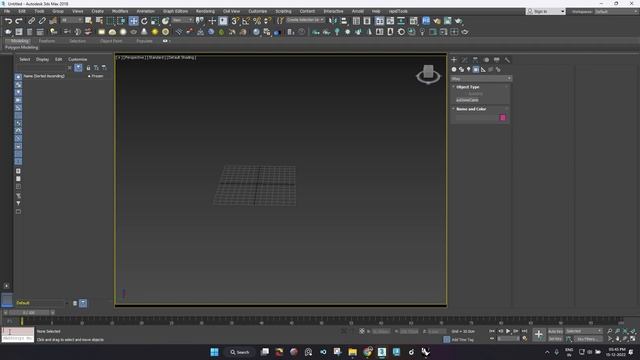This screenshot has width=640, height=360.
Task: Open the Modify tab in command panel
Action: click(x=464, y=60)
